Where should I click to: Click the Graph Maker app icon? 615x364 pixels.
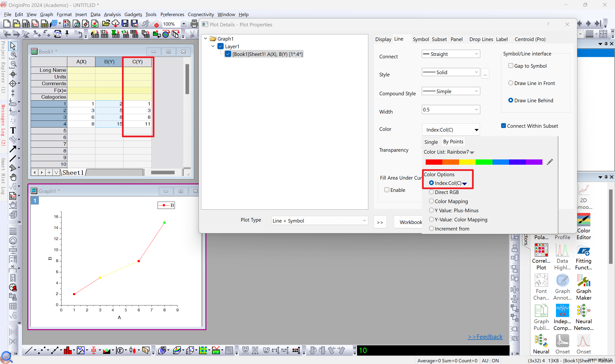point(583,287)
